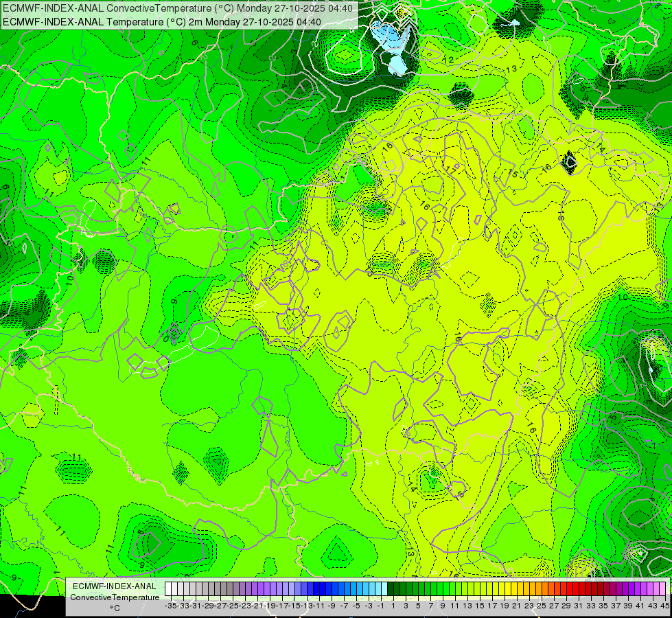Click legend tick label -25

(233, 606)
